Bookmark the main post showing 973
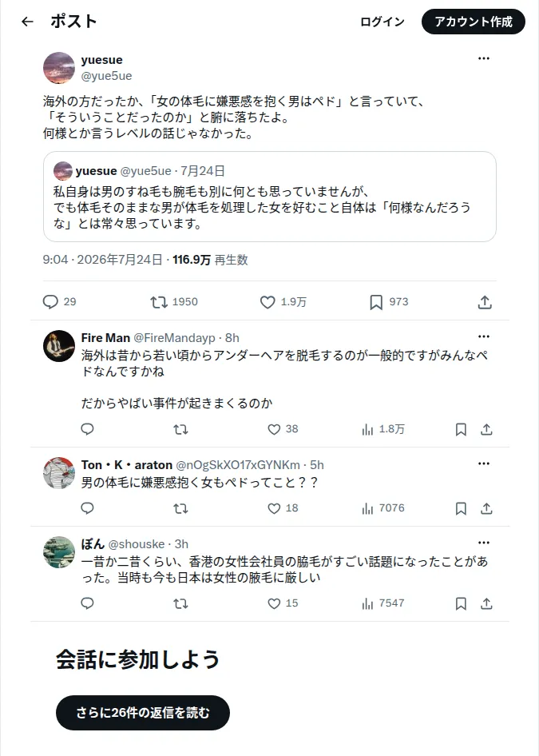 click(x=388, y=302)
